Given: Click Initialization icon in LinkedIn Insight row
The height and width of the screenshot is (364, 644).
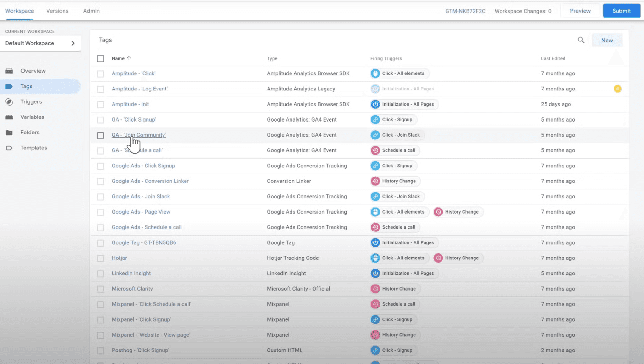Looking at the screenshot, I should tap(375, 274).
